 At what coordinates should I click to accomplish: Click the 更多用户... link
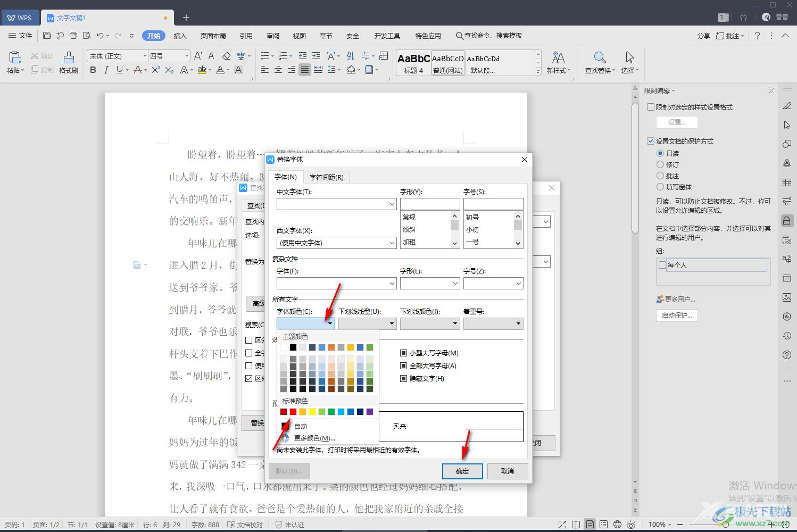click(x=676, y=299)
